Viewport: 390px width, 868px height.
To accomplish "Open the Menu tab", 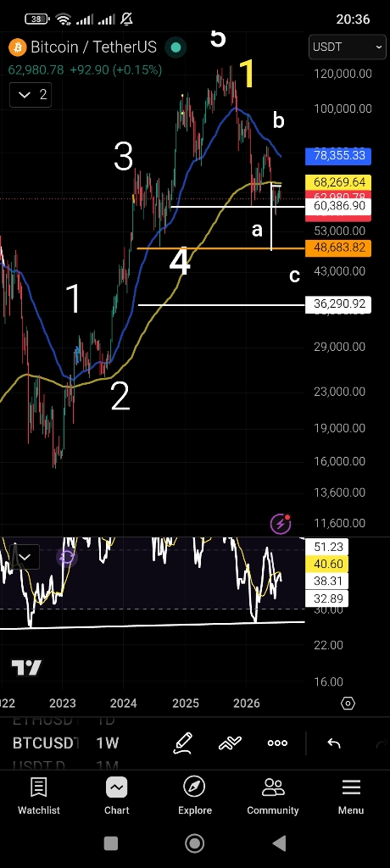I will [351, 796].
